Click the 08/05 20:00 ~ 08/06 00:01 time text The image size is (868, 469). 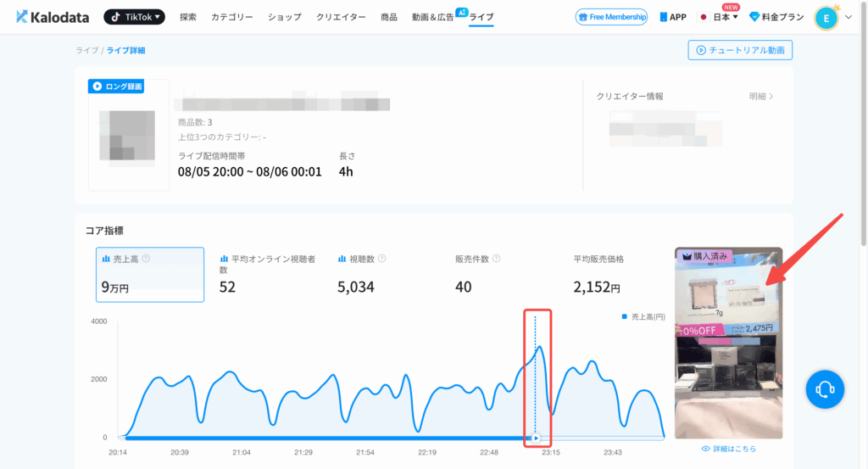(250, 171)
